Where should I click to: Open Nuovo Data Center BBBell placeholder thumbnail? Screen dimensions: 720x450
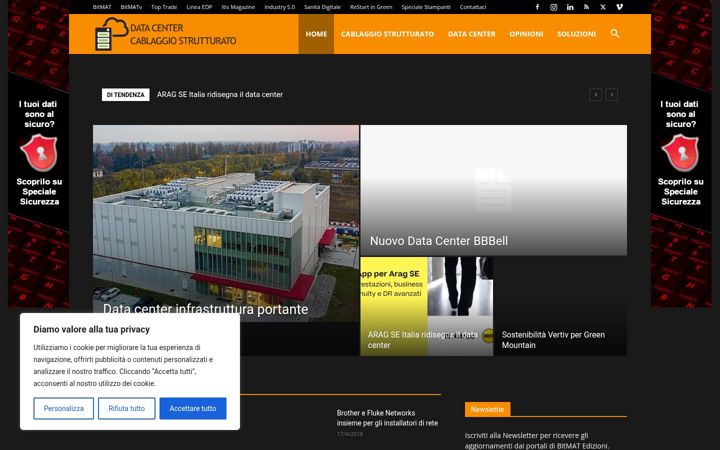(494, 190)
